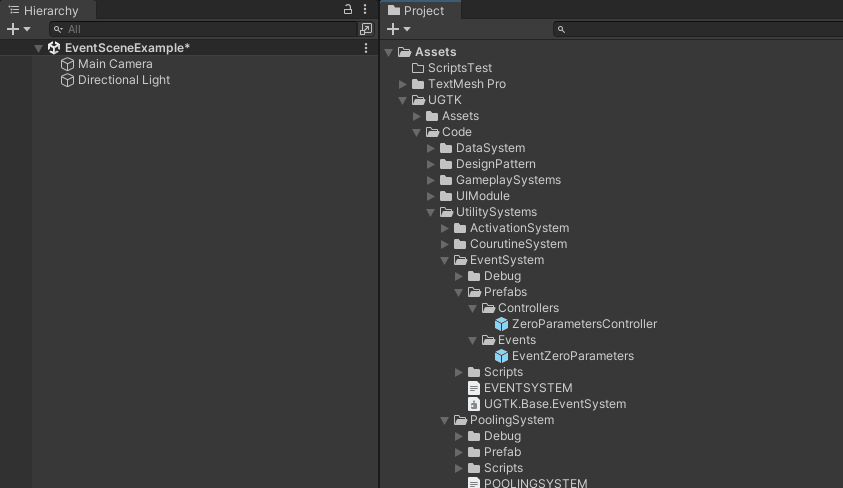Click the UGTK.Base.EventSystem assembly definition icon
843x488 pixels.
(x=474, y=404)
